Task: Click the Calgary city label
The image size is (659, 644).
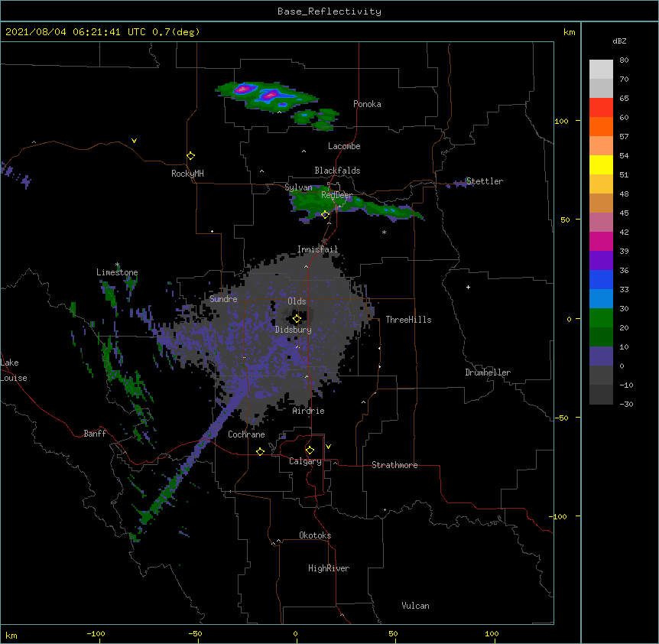Action: point(305,461)
